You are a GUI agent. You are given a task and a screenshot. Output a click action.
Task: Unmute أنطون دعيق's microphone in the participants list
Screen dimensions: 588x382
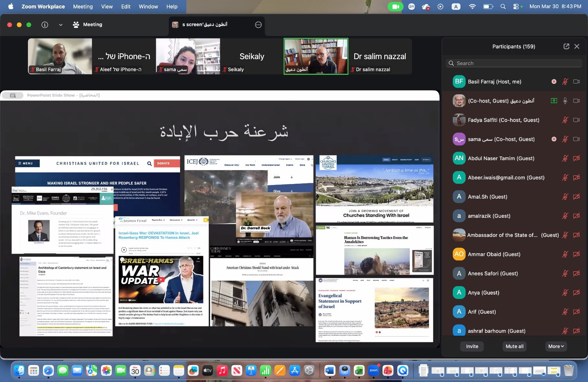pos(565,100)
